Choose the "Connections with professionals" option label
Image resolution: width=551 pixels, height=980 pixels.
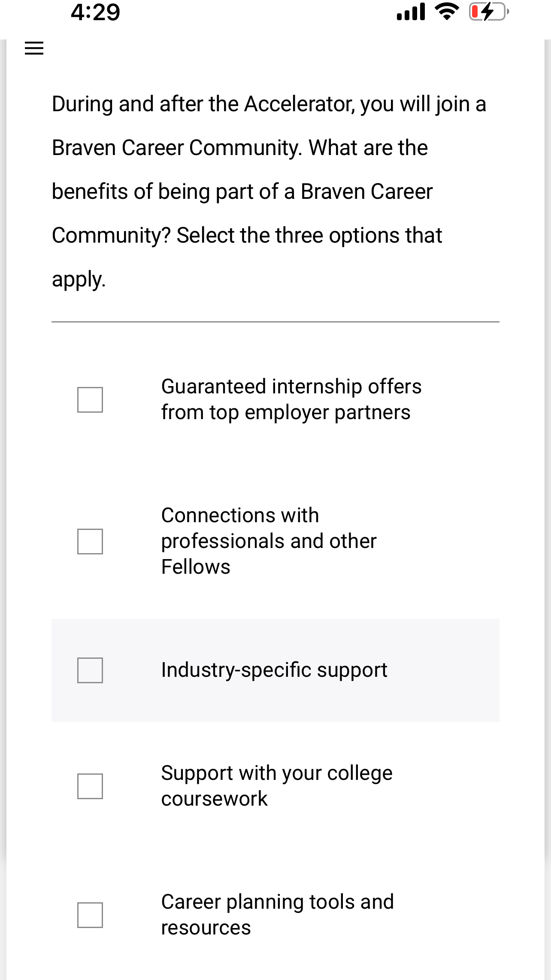269,541
